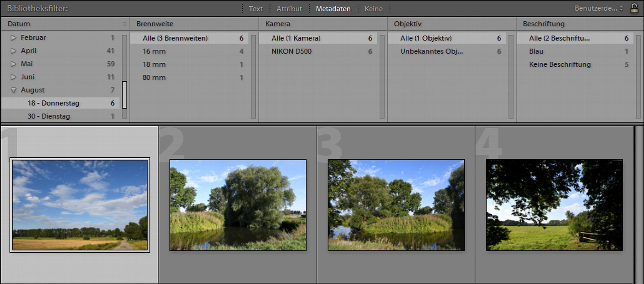The image size is (644, 284).
Task: Filter by 16 mm focal length
Action: coord(189,51)
